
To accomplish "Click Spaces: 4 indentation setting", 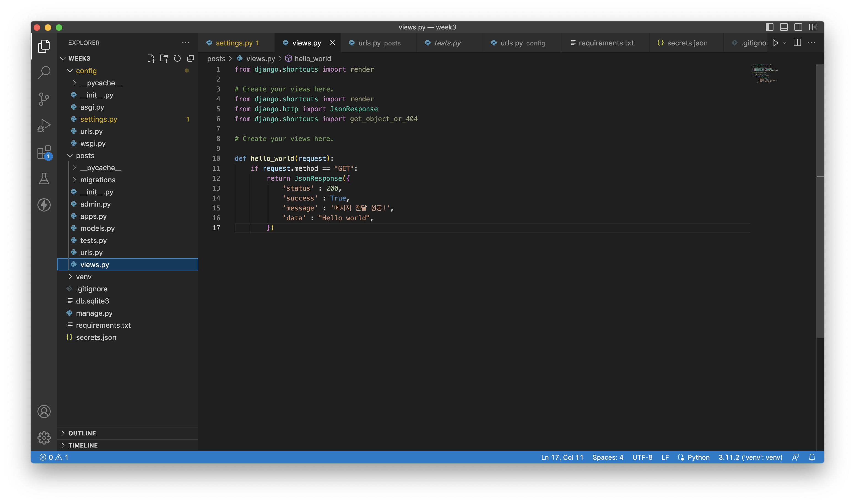I will tap(608, 457).
